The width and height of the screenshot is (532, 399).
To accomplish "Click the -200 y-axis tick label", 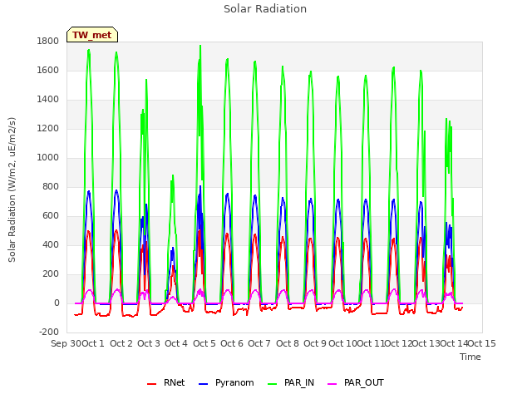I will [49, 332].
